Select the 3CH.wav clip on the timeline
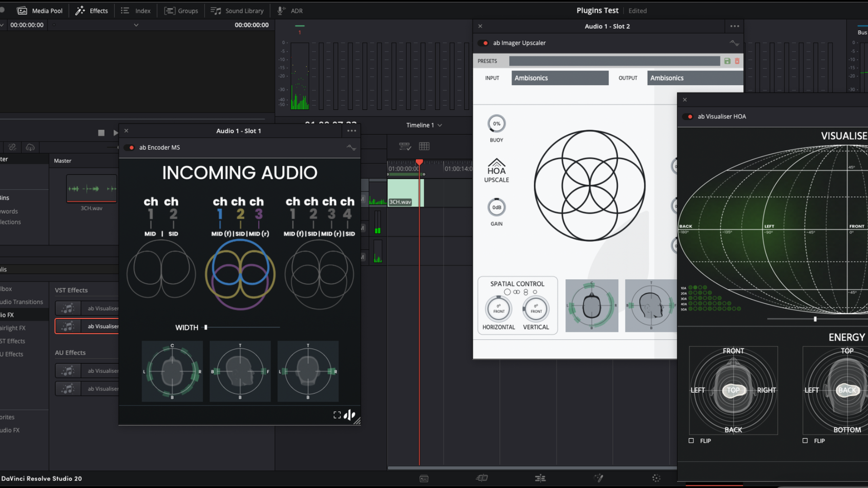This screenshot has width=868, height=488. [x=405, y=193]
